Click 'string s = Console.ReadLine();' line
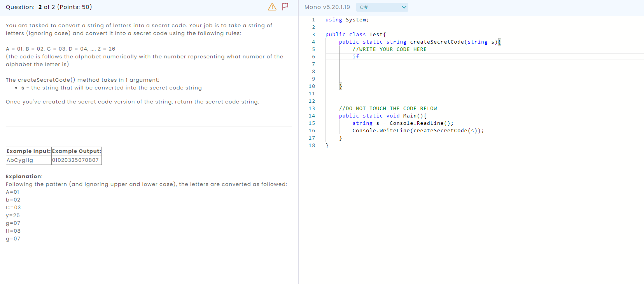Viewport: 644px width, 284px height. click(403, 123)
